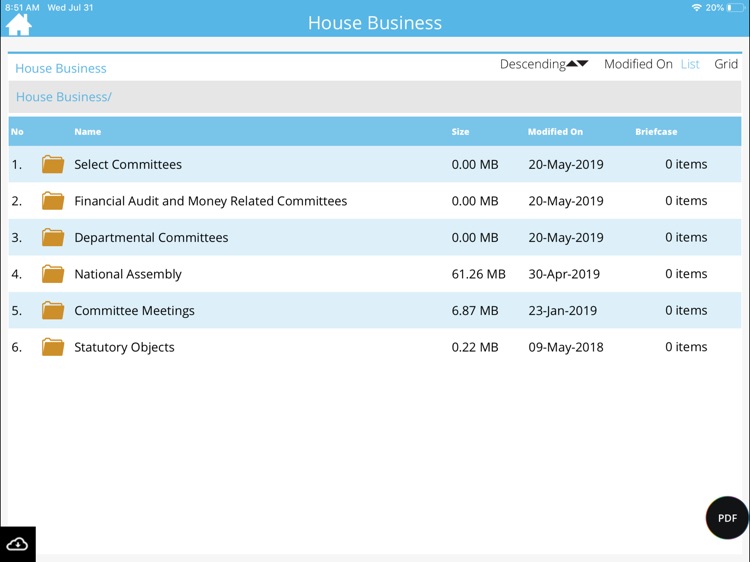Click the 30-Apr-2019 date

564,274
